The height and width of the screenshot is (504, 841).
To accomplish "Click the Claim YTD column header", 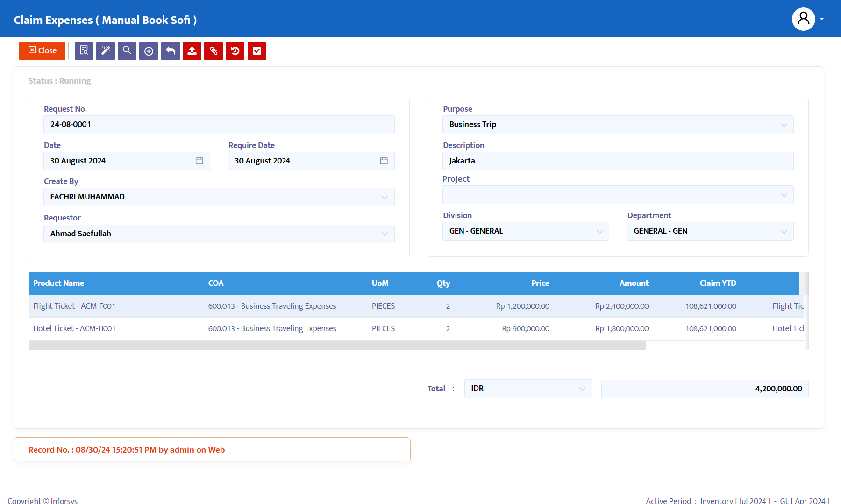I will click(718, 283).
